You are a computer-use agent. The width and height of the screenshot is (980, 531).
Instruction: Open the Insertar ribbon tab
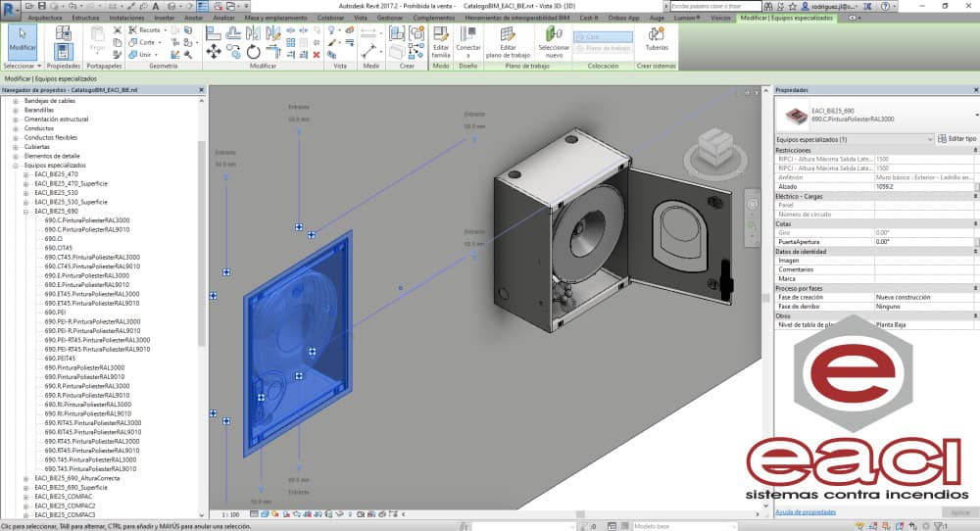tap(165, 18)
